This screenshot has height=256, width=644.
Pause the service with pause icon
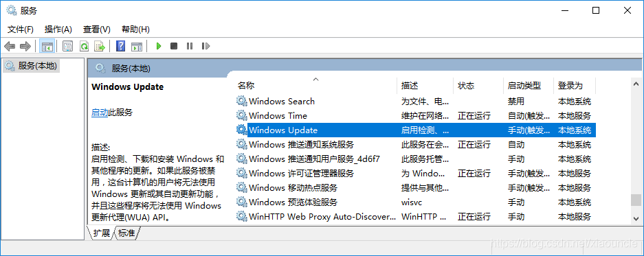click(189, 47)
